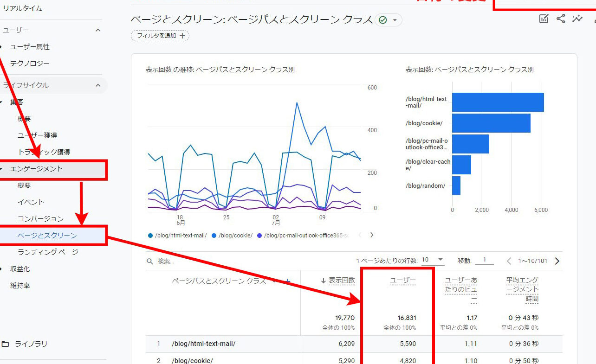Image resolution: width=596 pixels, height=364 pixels.
Task: Click the 1〜10/101 pagination text
Action: point(533,261)
